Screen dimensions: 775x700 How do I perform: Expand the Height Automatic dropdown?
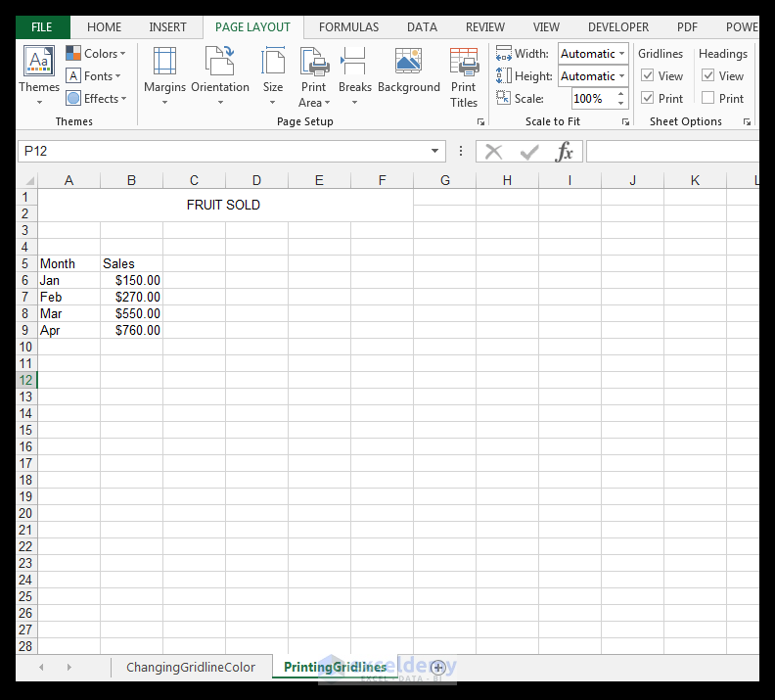pyautogui.click(x=621, y=76)
